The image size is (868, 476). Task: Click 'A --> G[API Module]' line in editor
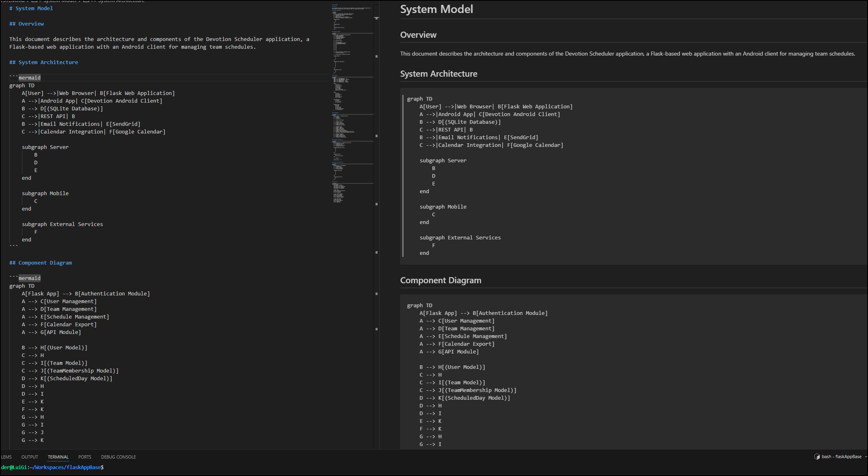tap(52, 332)
